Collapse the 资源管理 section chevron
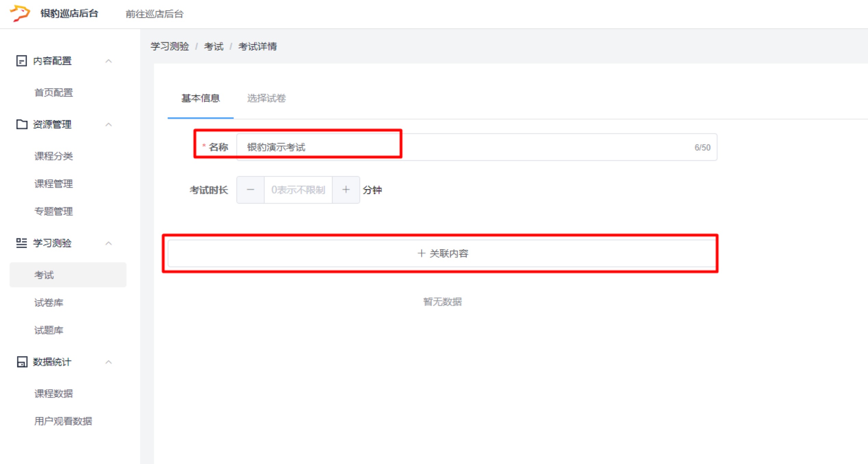Viewport: 868px width, 464px height. 108,125
